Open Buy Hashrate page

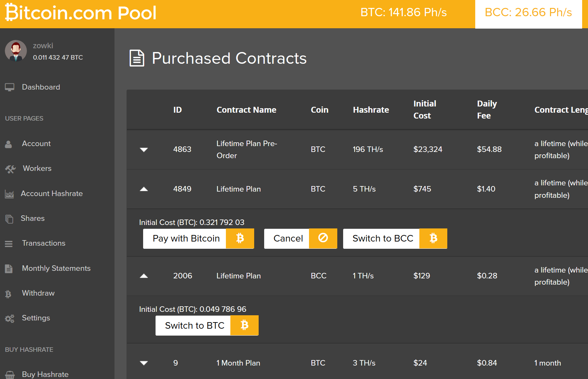point(45,375)
